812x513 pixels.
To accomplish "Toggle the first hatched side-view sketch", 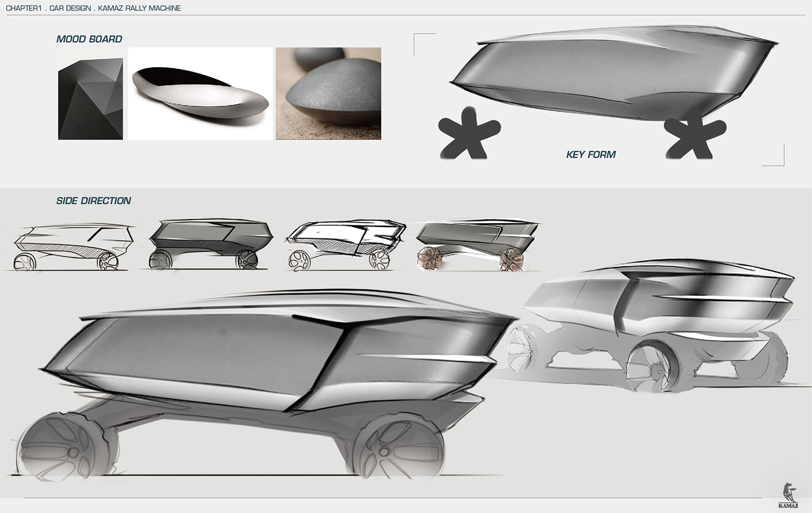I will click(x=70, y=243).
